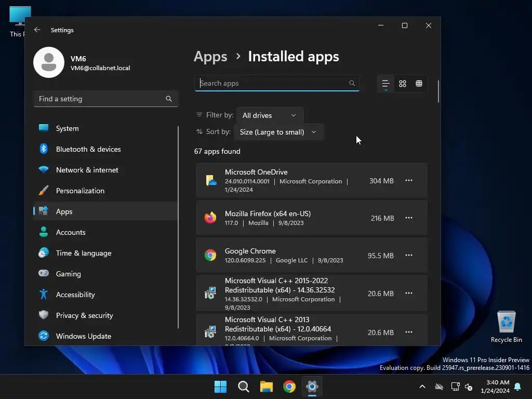The image size is (532, 399).
Task: Click the Google Chrome app name text
Action: click(250, 251)
